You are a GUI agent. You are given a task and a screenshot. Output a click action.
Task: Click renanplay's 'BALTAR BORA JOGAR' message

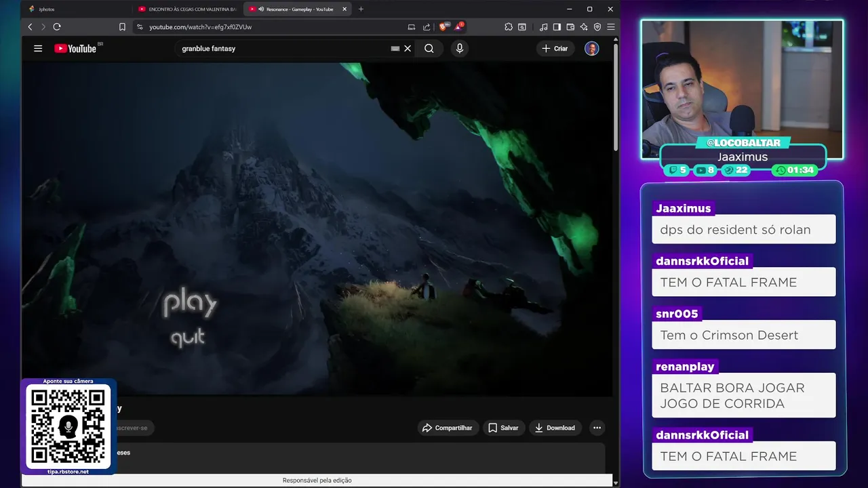(x=744, y=395)
